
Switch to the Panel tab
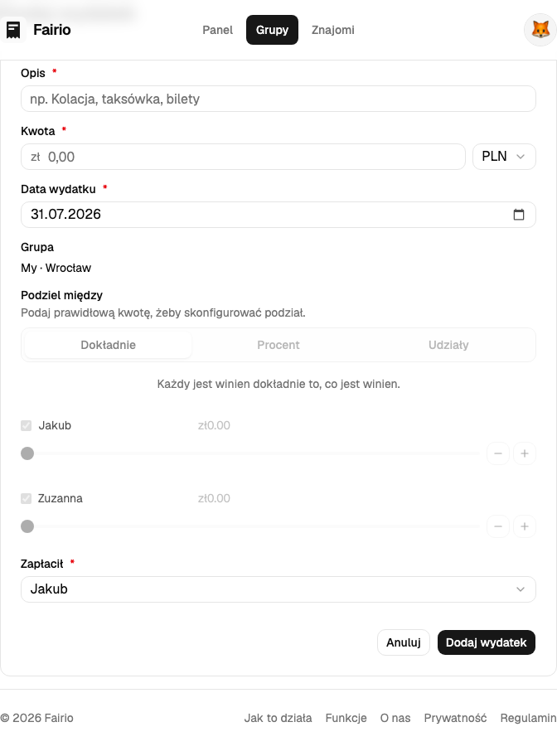217,30
